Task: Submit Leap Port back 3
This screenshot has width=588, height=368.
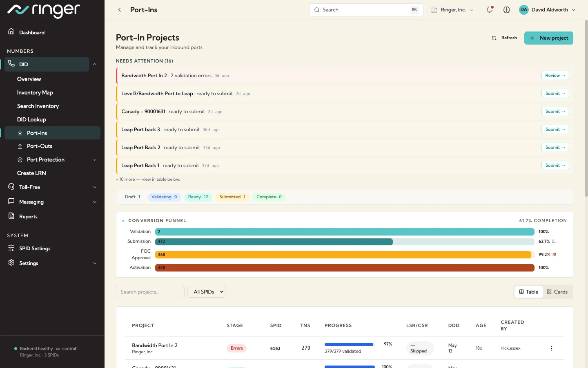Action: tap(555, 130)
